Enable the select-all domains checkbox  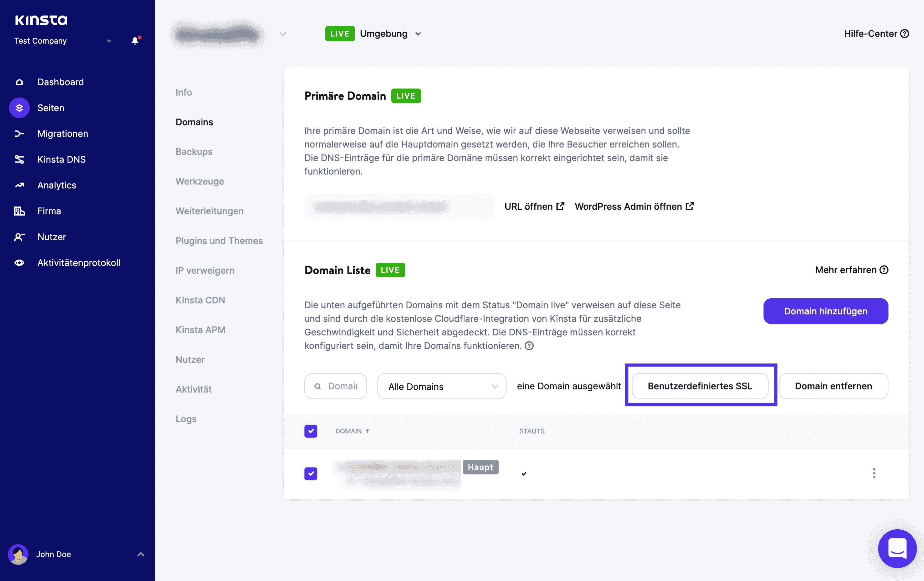(311, 430)
